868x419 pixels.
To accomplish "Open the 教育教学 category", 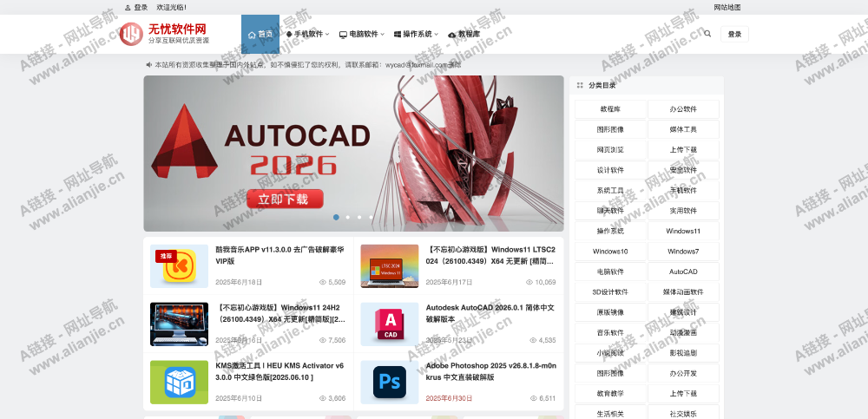I will (610, 394).
